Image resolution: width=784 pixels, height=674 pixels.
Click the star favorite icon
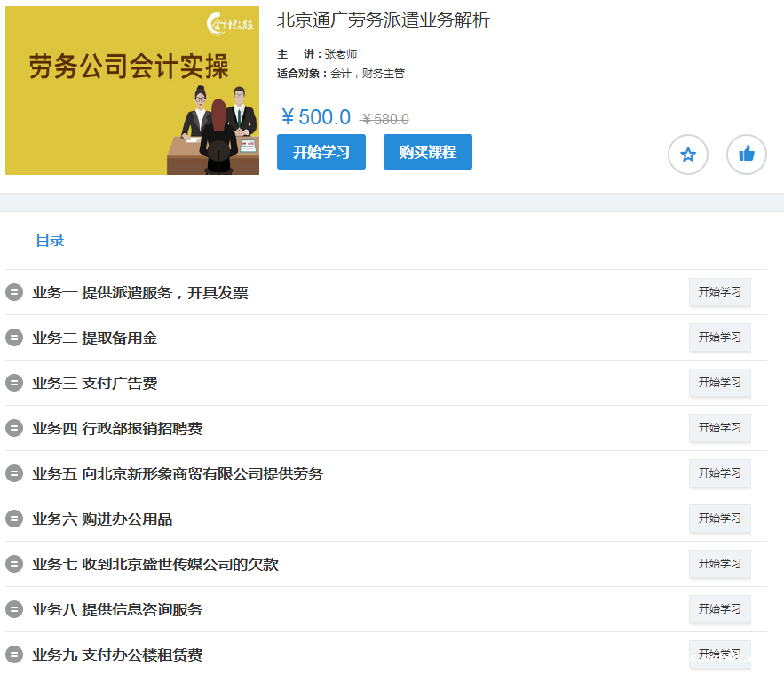[687, 155]
